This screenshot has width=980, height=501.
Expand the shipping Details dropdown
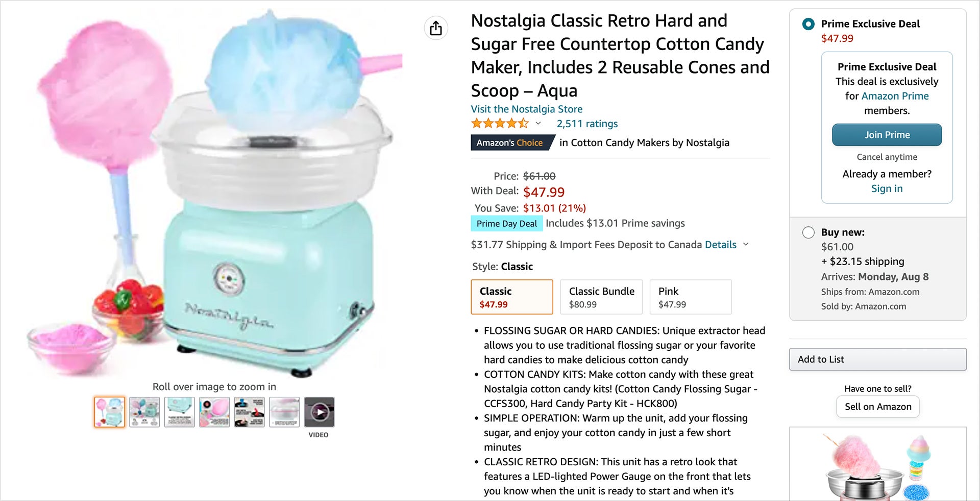tap(720, 245)
